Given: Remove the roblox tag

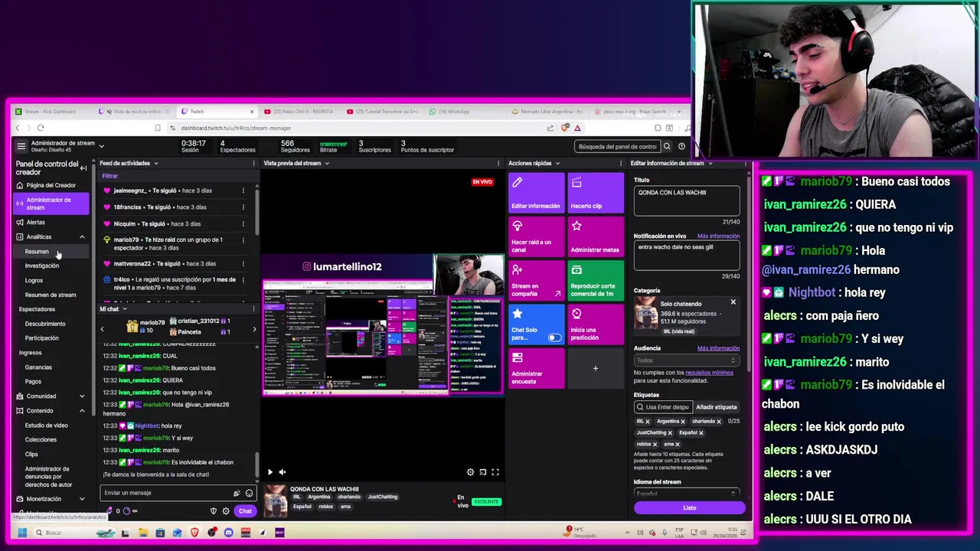Looking at the screenshot, I should point(655,444).
